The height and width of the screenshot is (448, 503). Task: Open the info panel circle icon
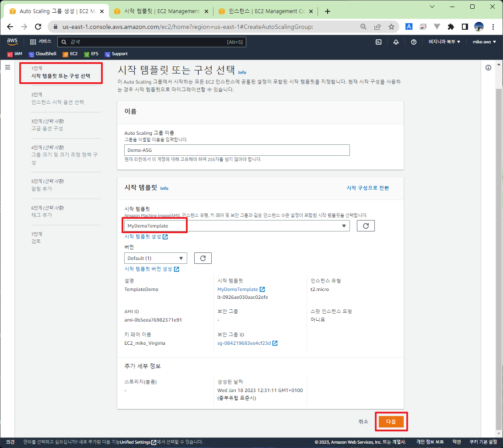point(488,67)
